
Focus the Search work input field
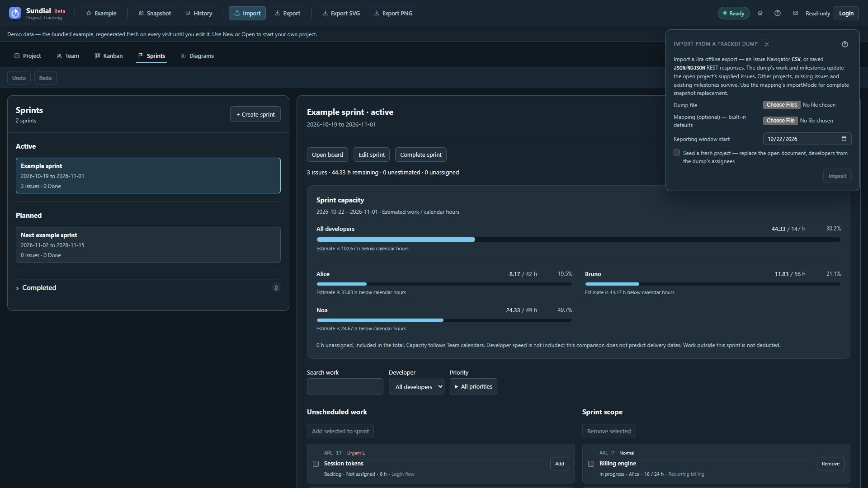[345, 387]
